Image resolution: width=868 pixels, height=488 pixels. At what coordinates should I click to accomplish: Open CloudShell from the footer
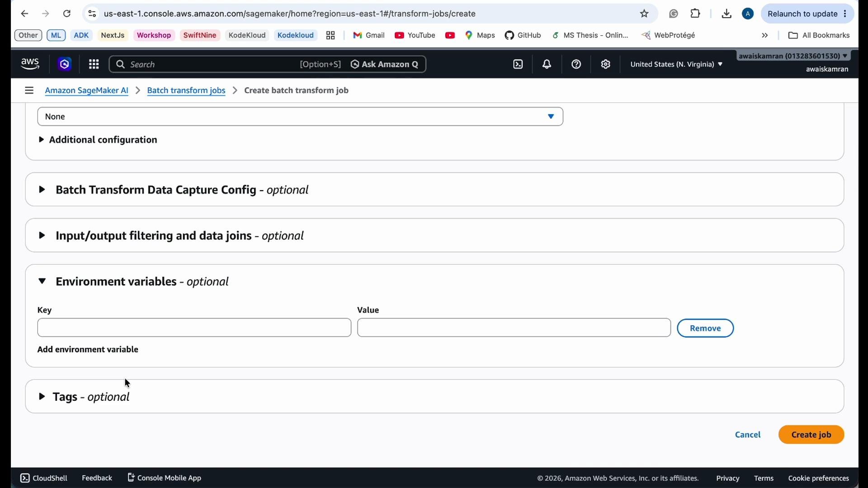[x=44, y=479]
